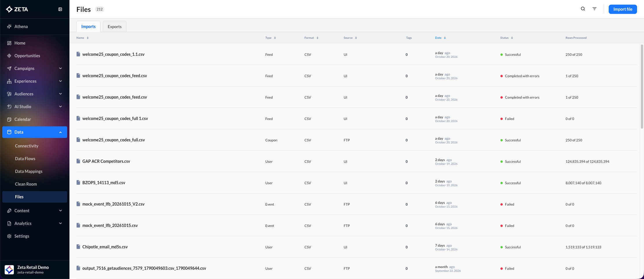This screenshot has height=279, width=644.
Task: Click the Home grid icon
Action: pyautogui.click(x=9, y=43)
